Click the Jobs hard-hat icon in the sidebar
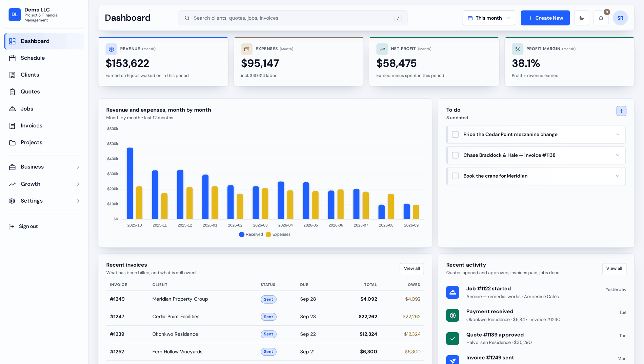Viewport: 644px width, 364px height. pyautogui.click(x=13, y=109)
